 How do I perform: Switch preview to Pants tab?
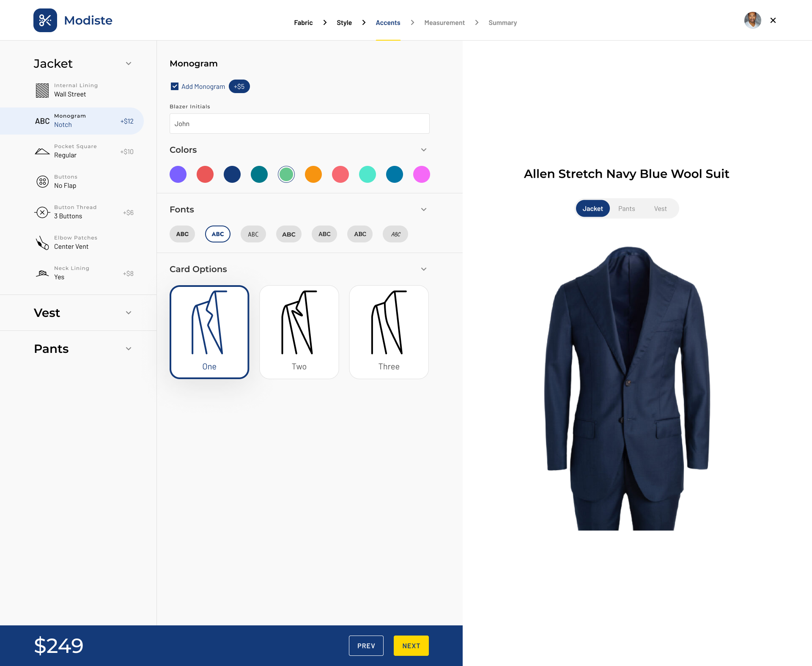coord(626,209)
